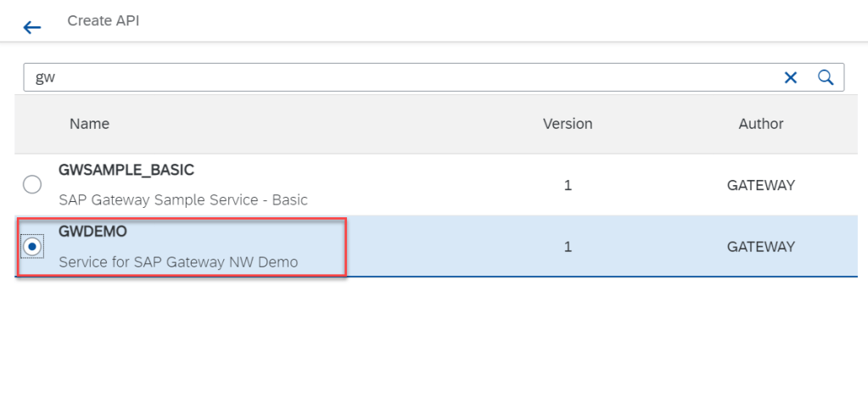Viewport: 868px width, 409px height.
Task: Select the GWSAMPLE_BASIC radio button
Action: (32, 184)
